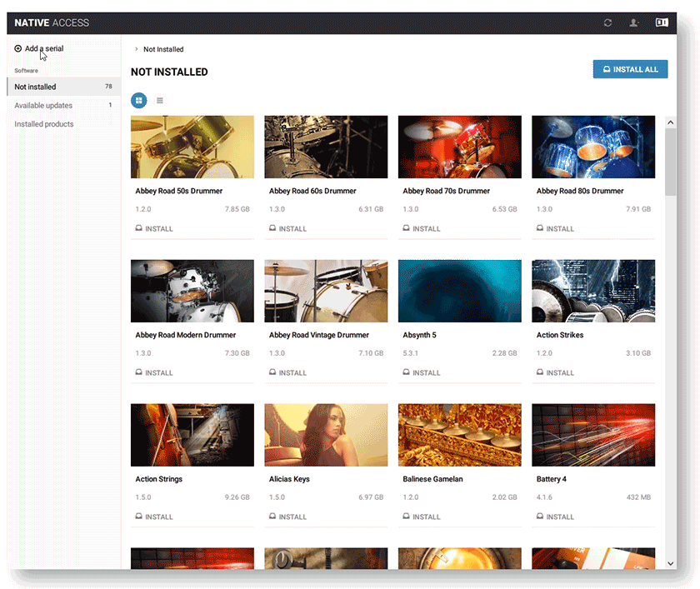The height and width of the screenshot is (589, 700).
Task: Click the scrollbar down arrow
Action: tap(670, 563)
